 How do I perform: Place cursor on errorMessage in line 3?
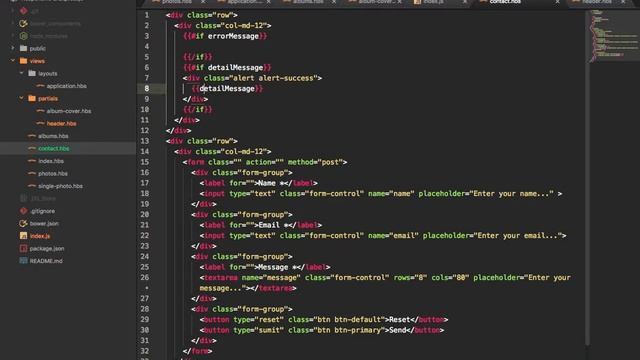[x=233, y=36]
